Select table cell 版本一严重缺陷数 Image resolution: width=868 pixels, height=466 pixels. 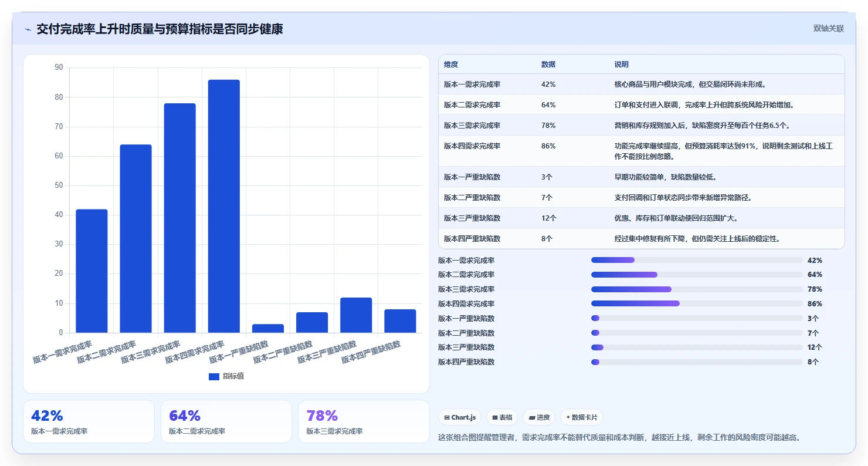click(472, 177)
